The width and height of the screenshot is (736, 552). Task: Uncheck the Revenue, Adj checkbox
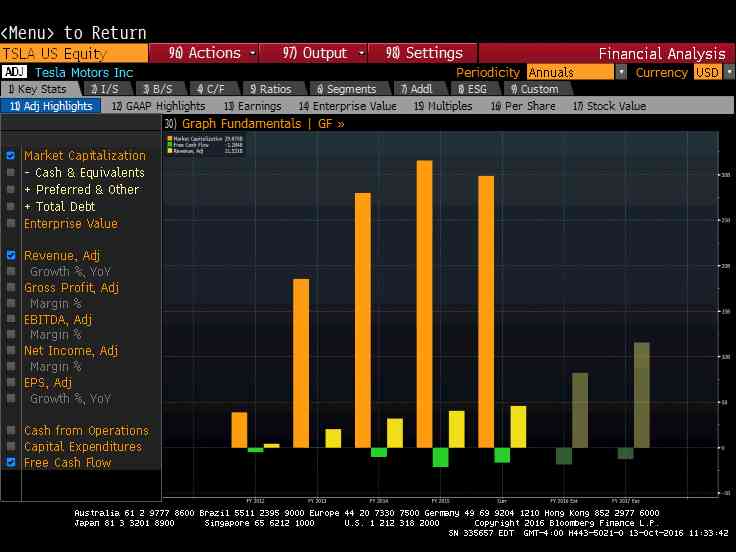point(11,255)
